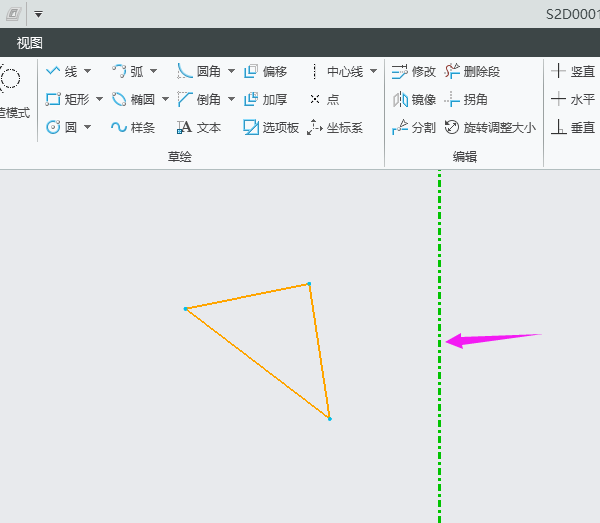Select the Coordinate System (坐标系) tool
600x523 pixels.
(x=334, y=127)
